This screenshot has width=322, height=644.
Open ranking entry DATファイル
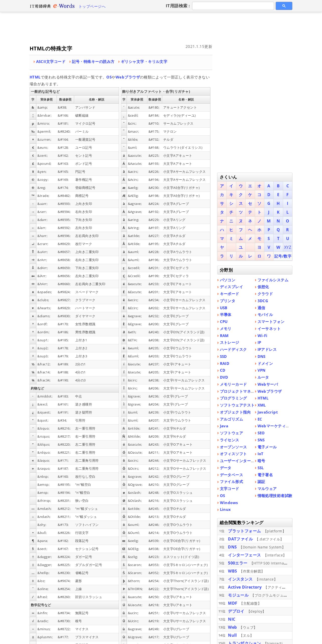click(x=240, y=539)
